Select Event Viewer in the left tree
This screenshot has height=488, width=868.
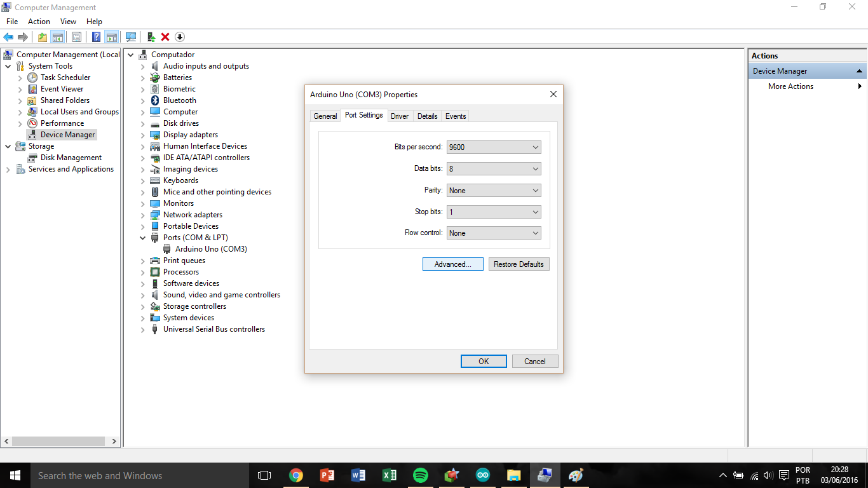coord(62,89)
